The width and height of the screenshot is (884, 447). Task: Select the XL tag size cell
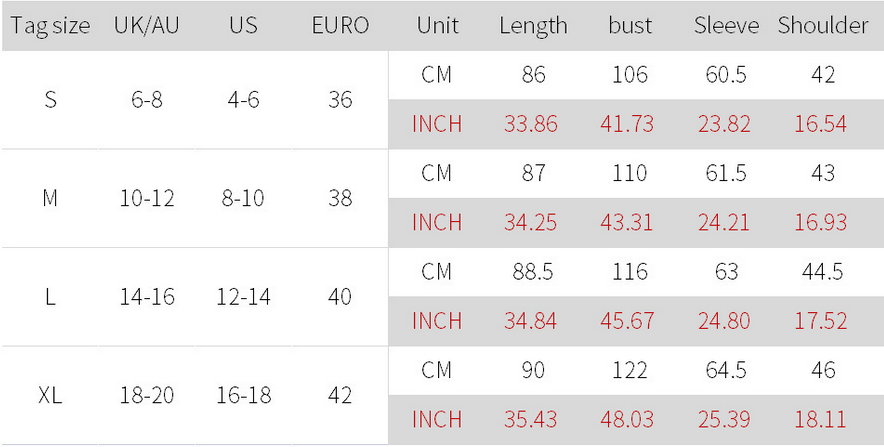click(x=50, y=395)
